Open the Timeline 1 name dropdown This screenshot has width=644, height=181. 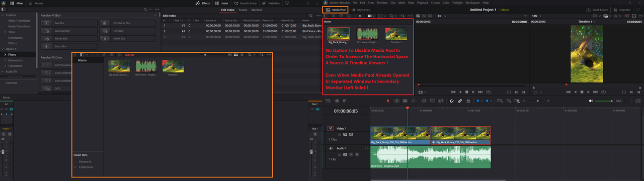(587, 22)
